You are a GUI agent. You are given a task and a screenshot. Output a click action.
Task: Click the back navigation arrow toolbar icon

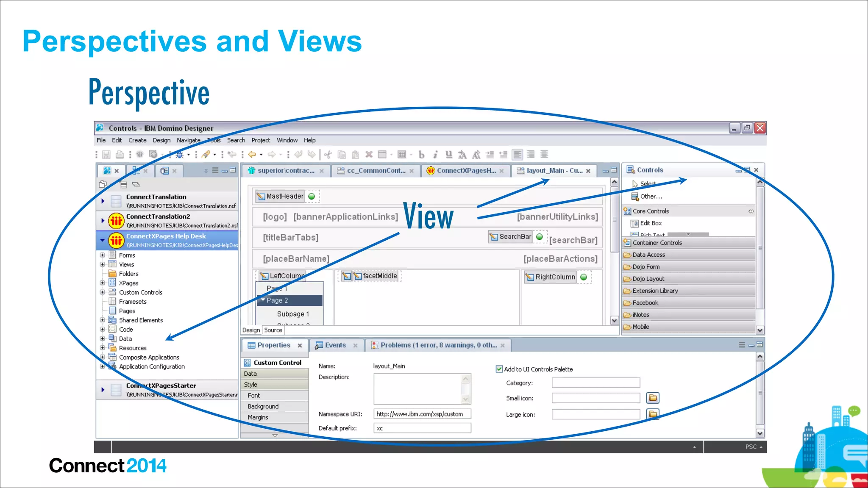[252, 155]
